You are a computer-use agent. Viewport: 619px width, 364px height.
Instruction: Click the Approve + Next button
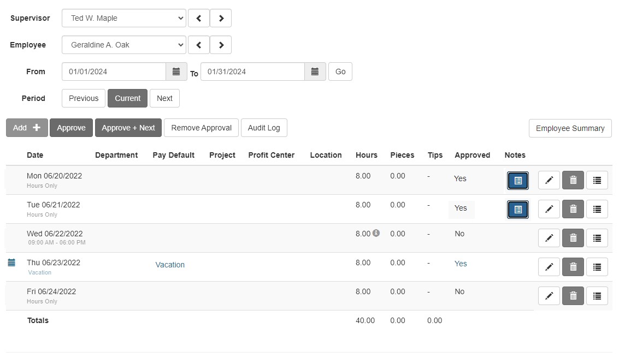(128, 128)
